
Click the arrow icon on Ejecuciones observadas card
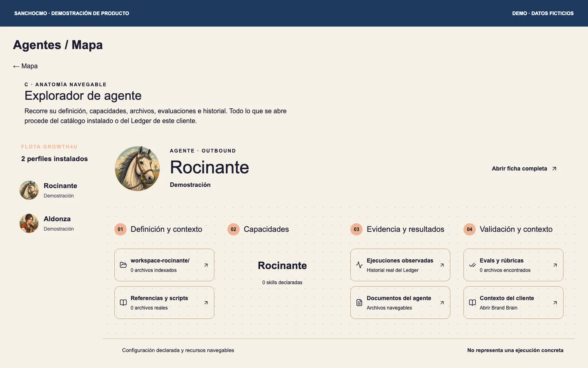[x=442, y=265]
